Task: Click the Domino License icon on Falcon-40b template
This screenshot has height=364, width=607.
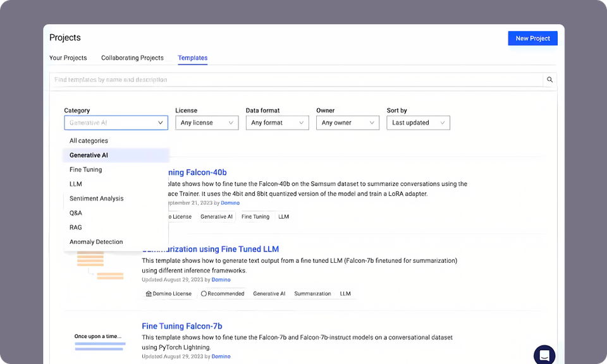Action: [x=149, y=216]
